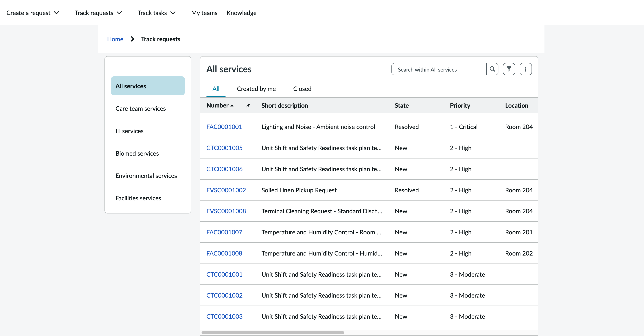Open the three-dot more options menu
The image size is (644, 336).
coord(525,69)
